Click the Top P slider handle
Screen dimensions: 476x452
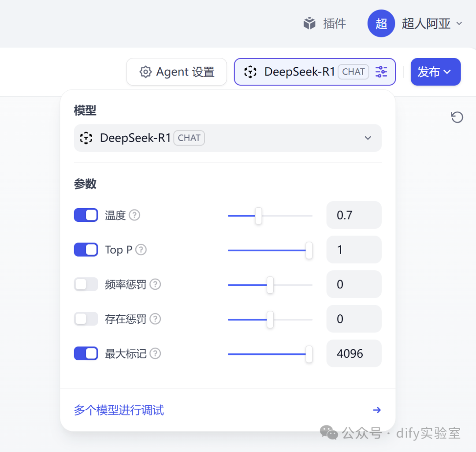tap(309, 250)
